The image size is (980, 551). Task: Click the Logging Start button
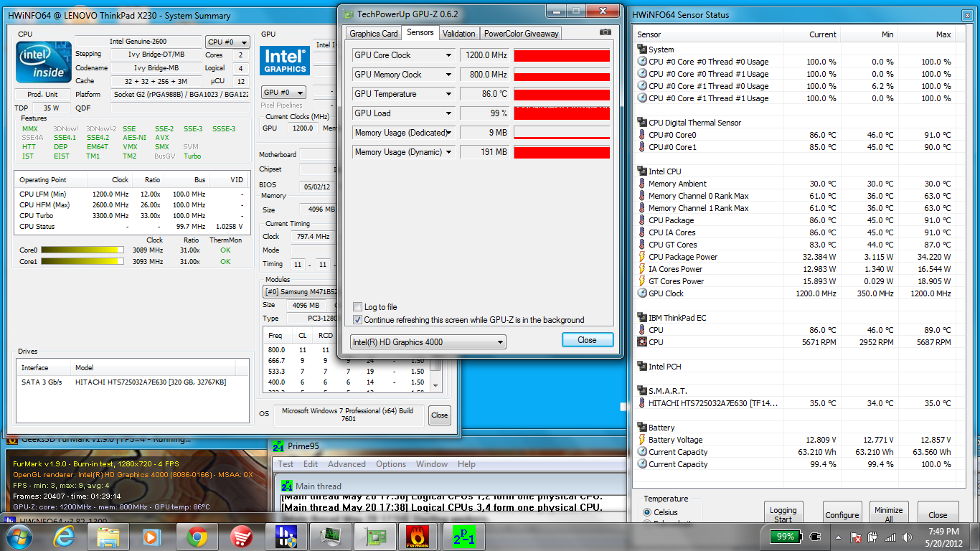point(783,514)
